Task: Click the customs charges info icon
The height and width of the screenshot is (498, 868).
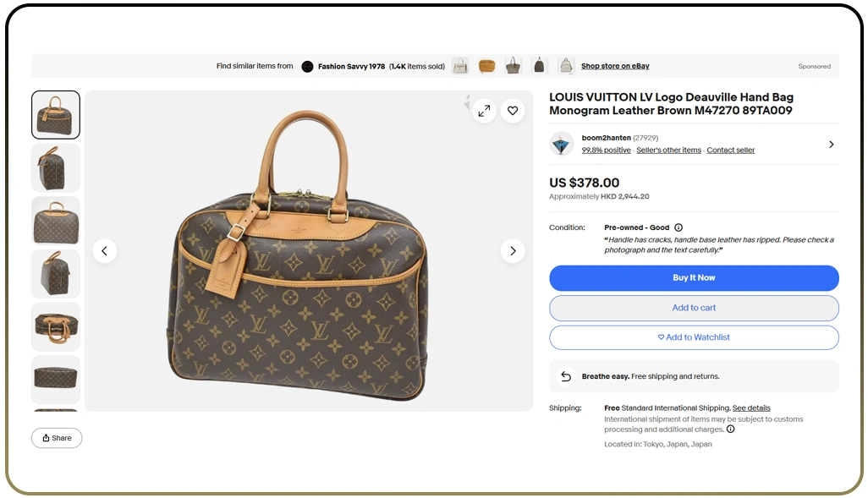Action: [x=729, y=430]
